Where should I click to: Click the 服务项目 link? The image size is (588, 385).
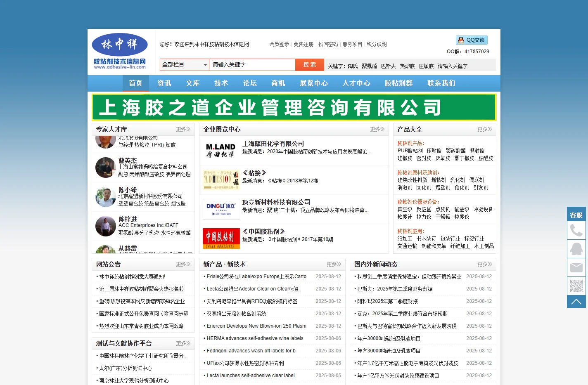(352, 44)
